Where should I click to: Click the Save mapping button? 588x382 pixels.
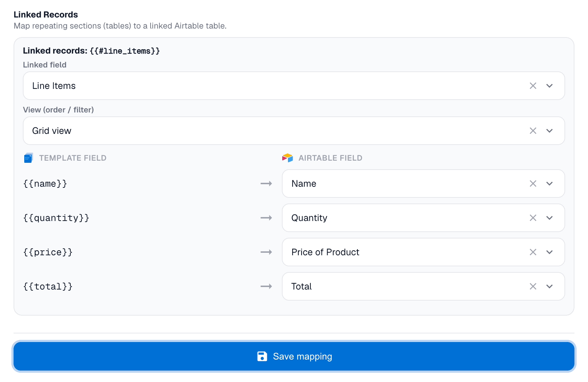(294, 356)
